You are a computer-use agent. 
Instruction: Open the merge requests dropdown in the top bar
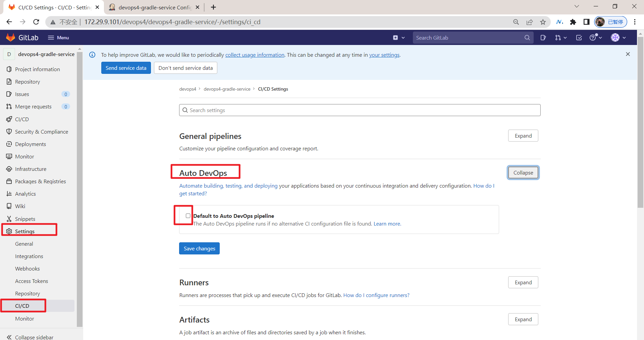[x=560, y=38]
